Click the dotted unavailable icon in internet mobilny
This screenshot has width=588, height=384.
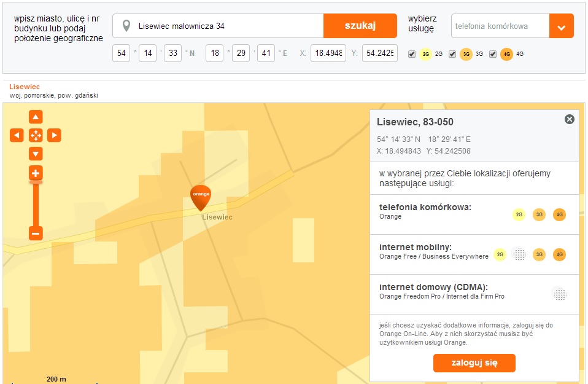[519, 254]
